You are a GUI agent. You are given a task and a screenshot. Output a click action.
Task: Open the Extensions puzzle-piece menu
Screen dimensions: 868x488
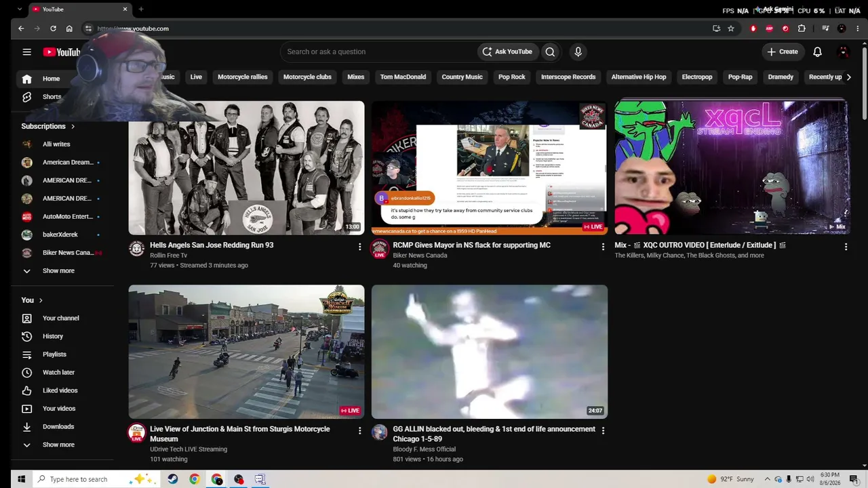tap(802, 28)
